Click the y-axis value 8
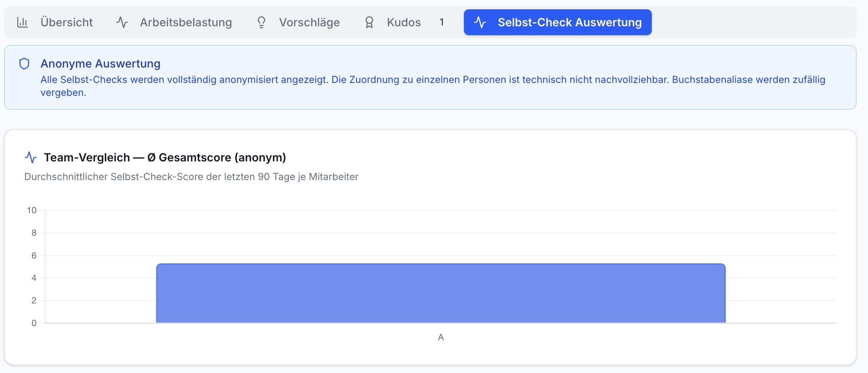The height and width of the screenshot is (373, 868). [x=34, y=233]
